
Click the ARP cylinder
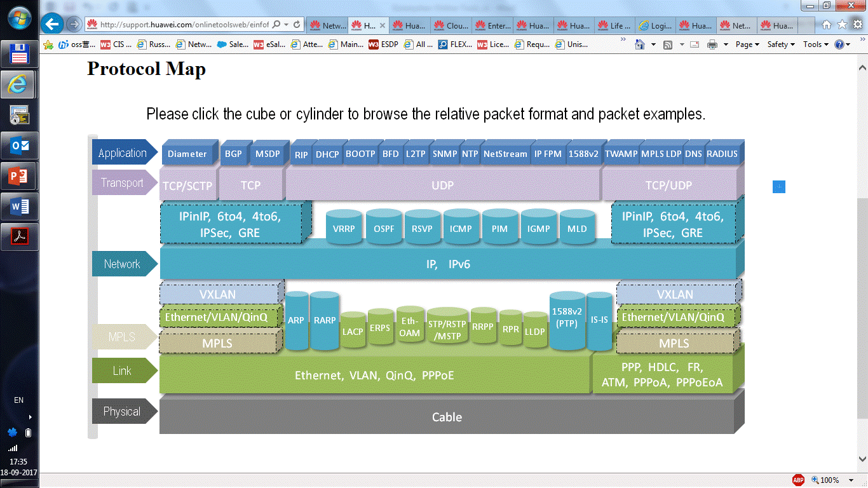pos(296,320)
